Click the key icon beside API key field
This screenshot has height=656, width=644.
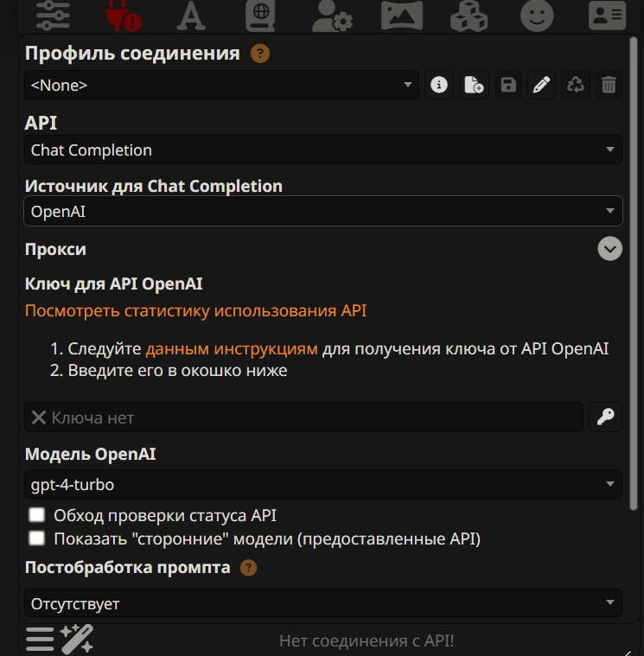605,417
